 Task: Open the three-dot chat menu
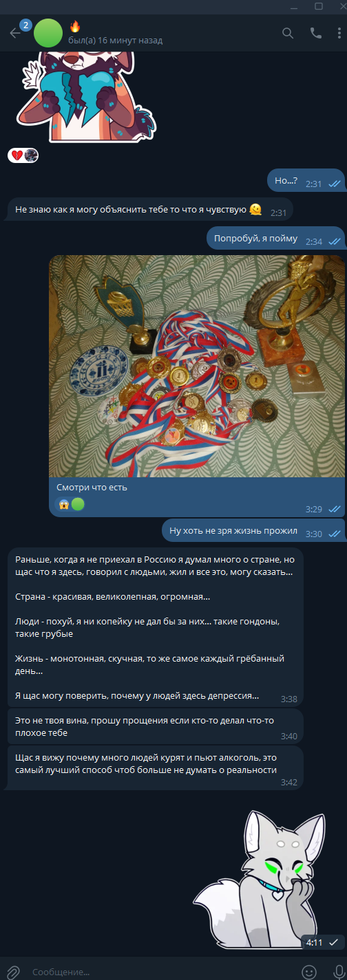pyautogui.click(x=339, y=33)
